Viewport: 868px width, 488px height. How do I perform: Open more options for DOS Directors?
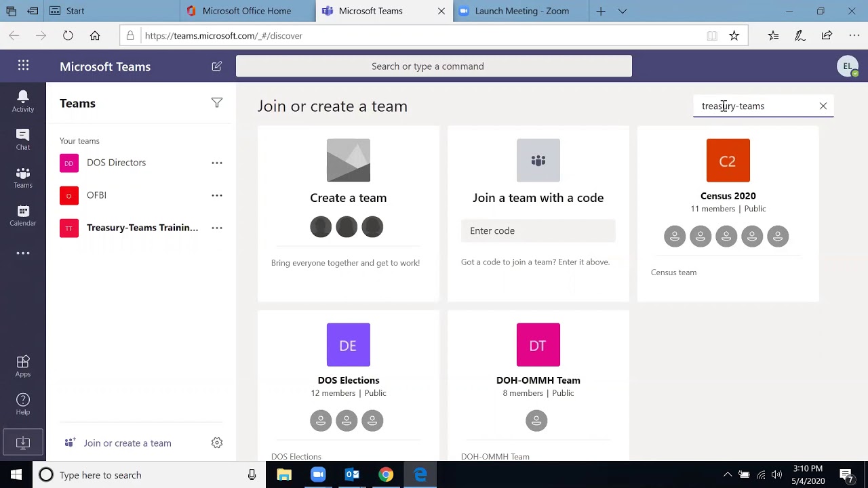[x=217, y=163]
